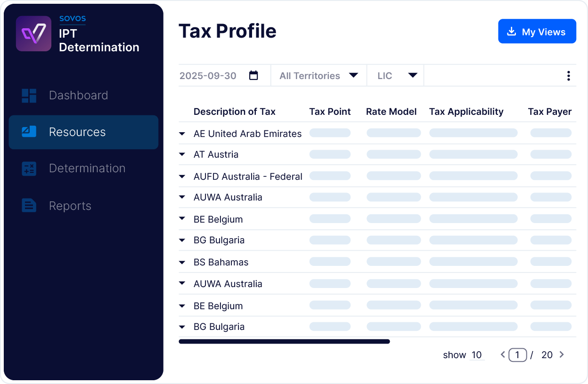Open the calendar date picker icon
The image size is (588, 384).
tap(253, 76)
